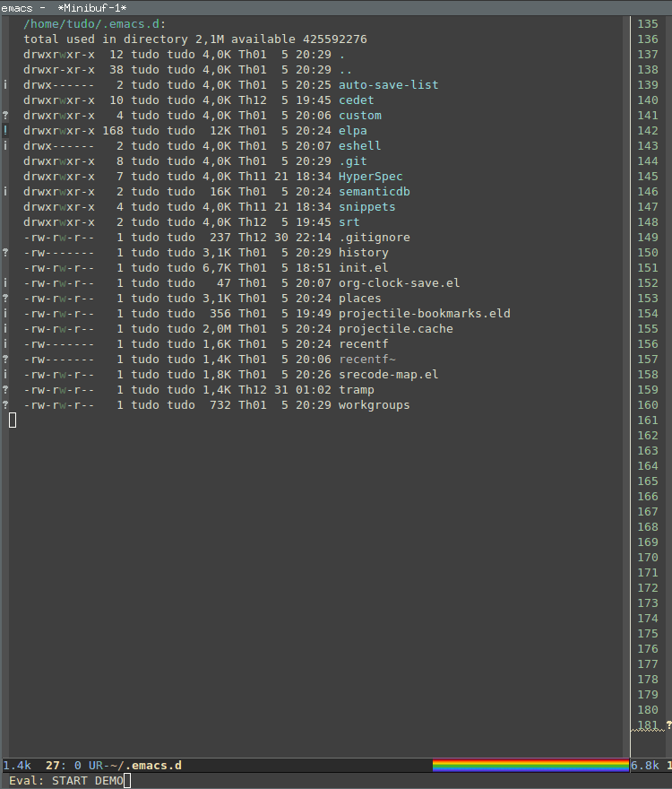Open the semanticdb directory entry
This screenshot has height=789, width=672.
tap(375, 192)
